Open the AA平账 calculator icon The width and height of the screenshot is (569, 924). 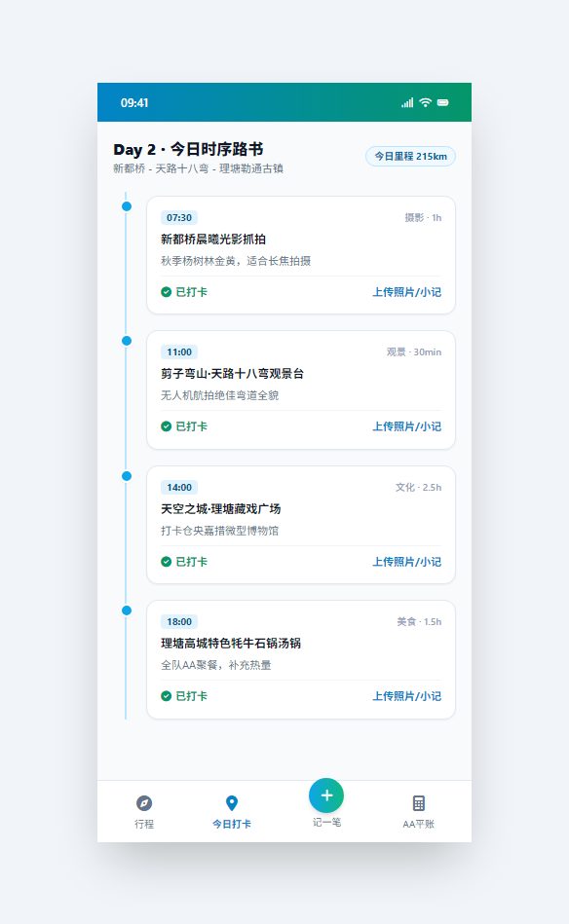[x=419, y=803]
